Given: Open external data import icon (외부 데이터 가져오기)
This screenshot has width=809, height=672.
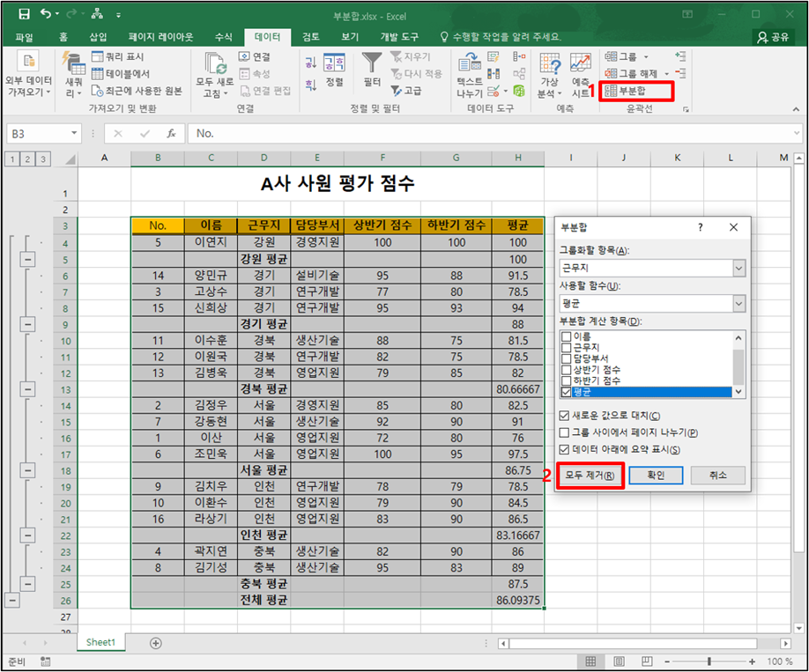Looking at the screenshot, I should point(28,62).
